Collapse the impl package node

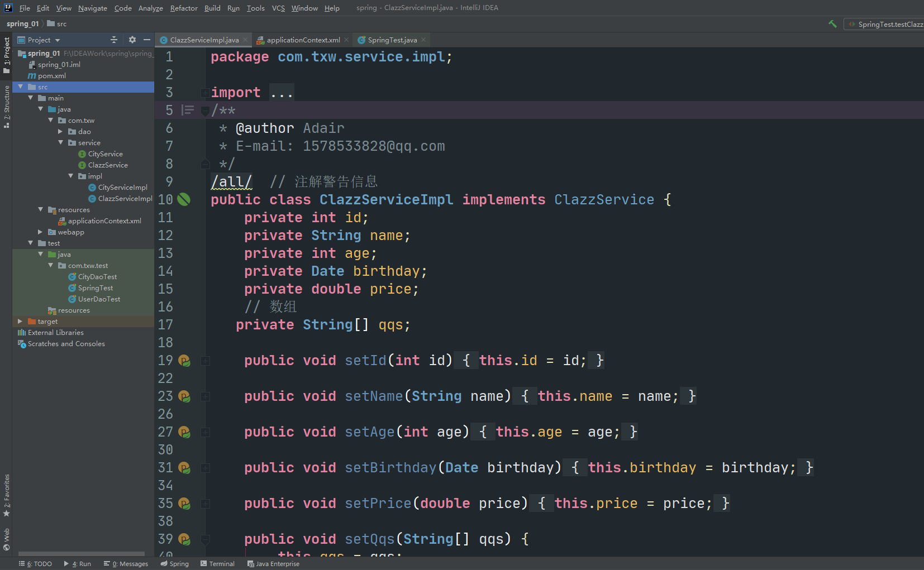click(x=70, y=176)
